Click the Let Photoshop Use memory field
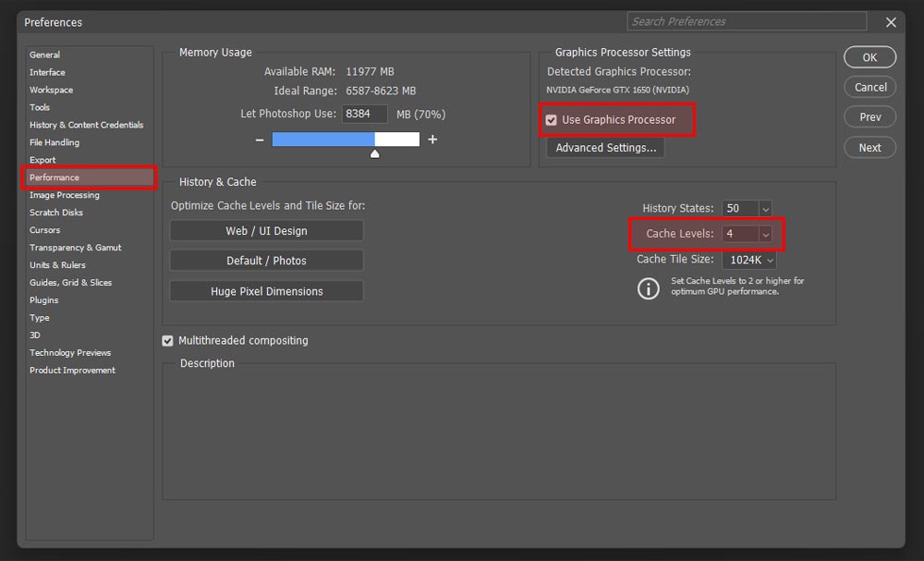Screen dimensions: 924x561 365,114
